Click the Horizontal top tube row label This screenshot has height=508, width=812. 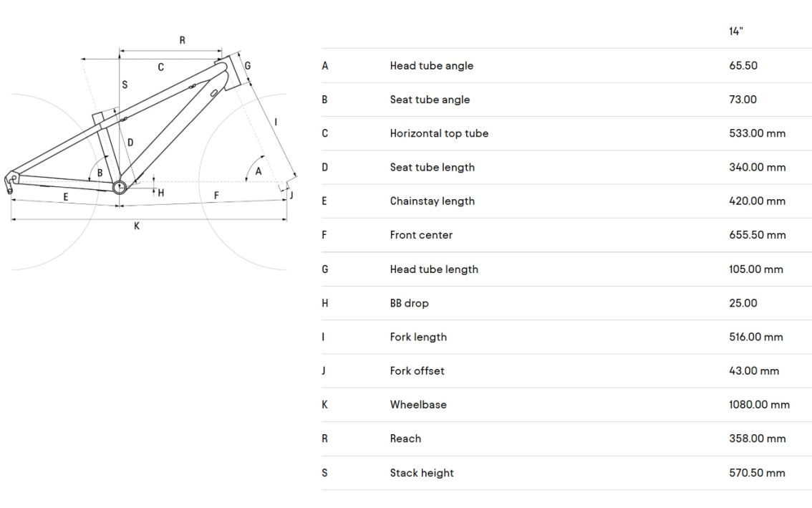tap(439, 133)
